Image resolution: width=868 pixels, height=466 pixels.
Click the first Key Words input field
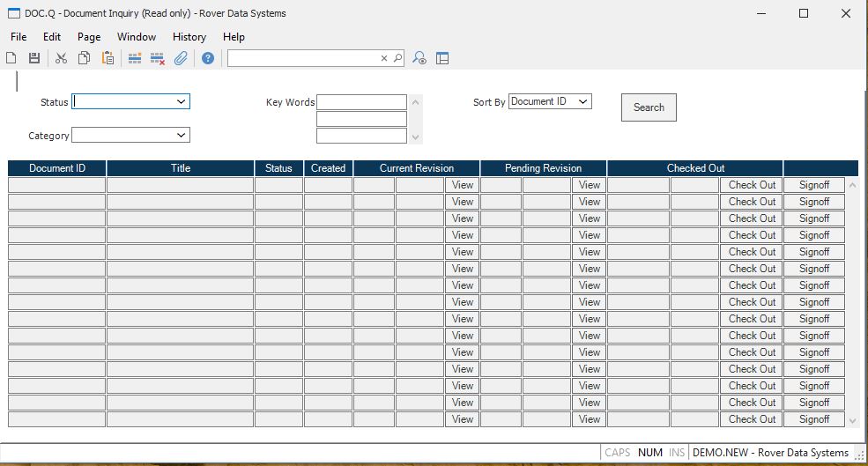click(361, 102)
